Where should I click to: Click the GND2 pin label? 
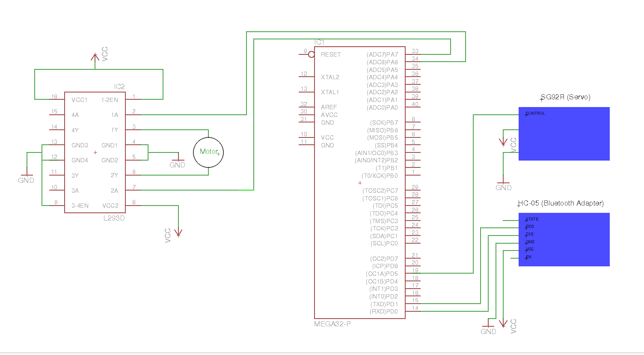pos(110,160)
